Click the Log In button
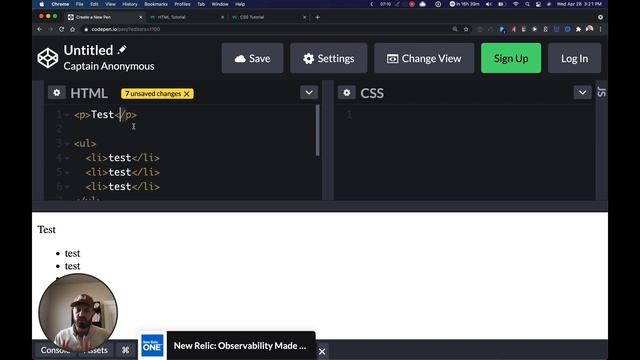 coord(574,58)
